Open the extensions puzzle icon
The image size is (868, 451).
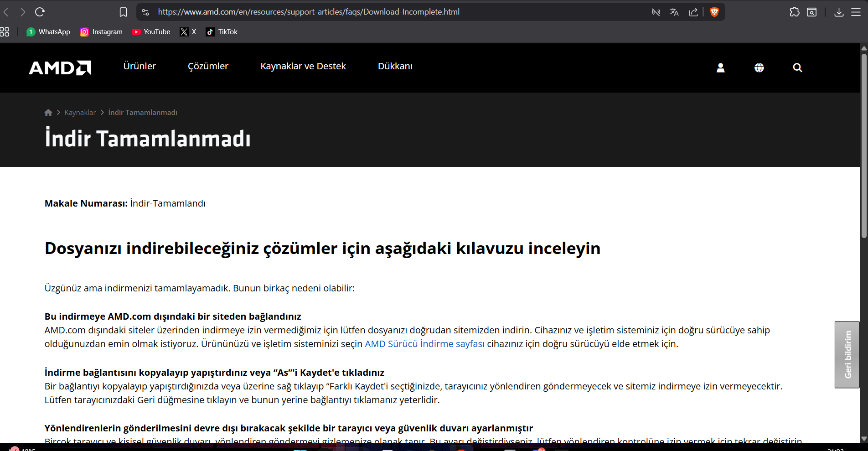pos(795,12)
